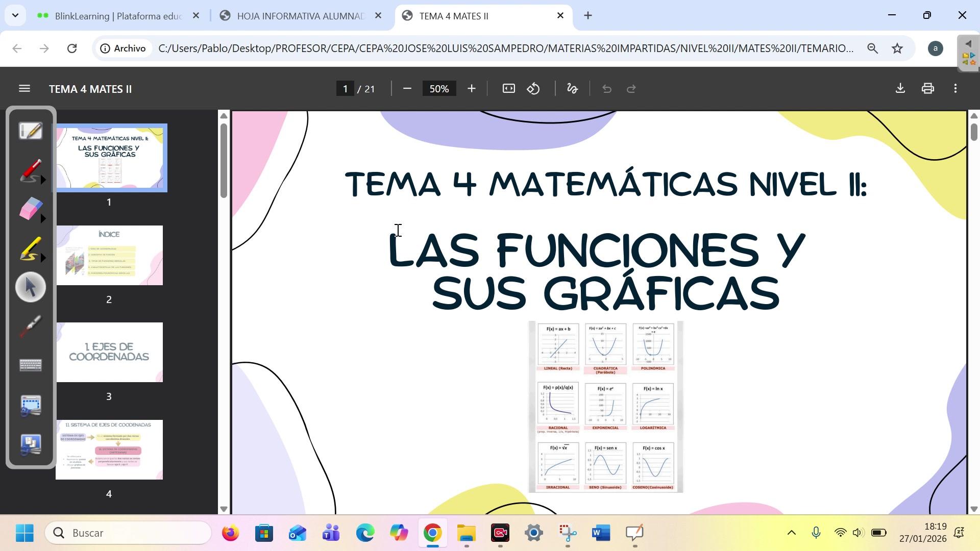Activate the round pointer cursor tool
This screenshot has width=980, height=551.
point(31,287)
